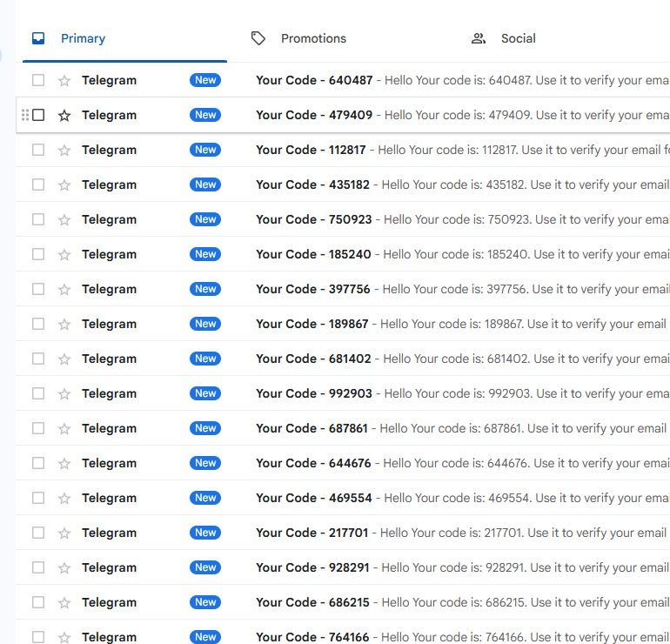Open email with subject Your Code - 644676
670x644 pixels.
coord(313,463)
